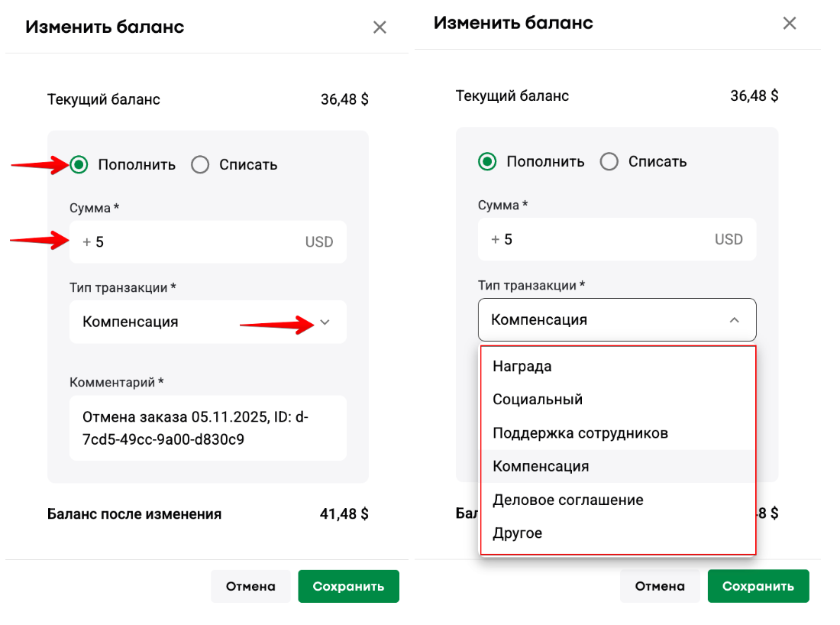Select Списать radio in right dialog
The height and width of the screenshot is (625, 840).
609,161
